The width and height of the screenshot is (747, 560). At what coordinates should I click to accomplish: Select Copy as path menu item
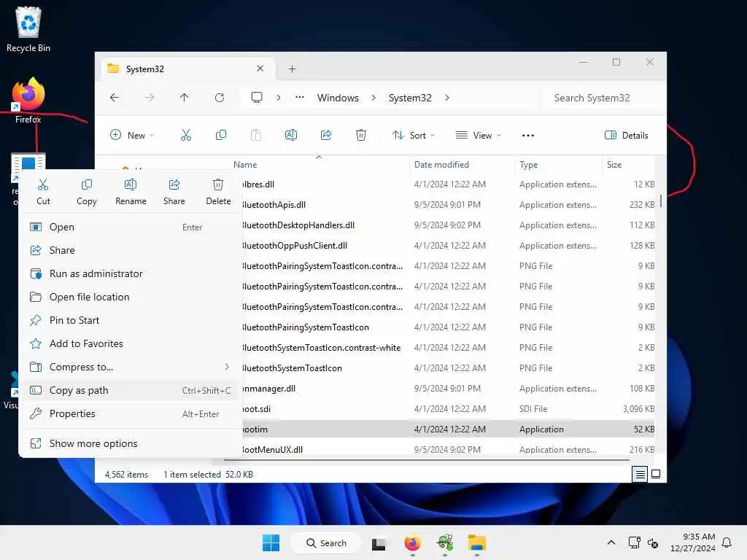tap(129, 391)
